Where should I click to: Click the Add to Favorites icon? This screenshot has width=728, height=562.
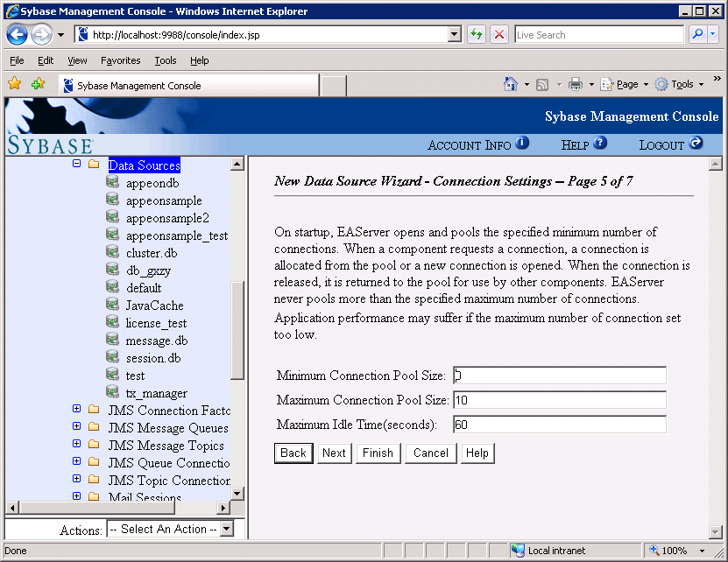pos(38,83)
